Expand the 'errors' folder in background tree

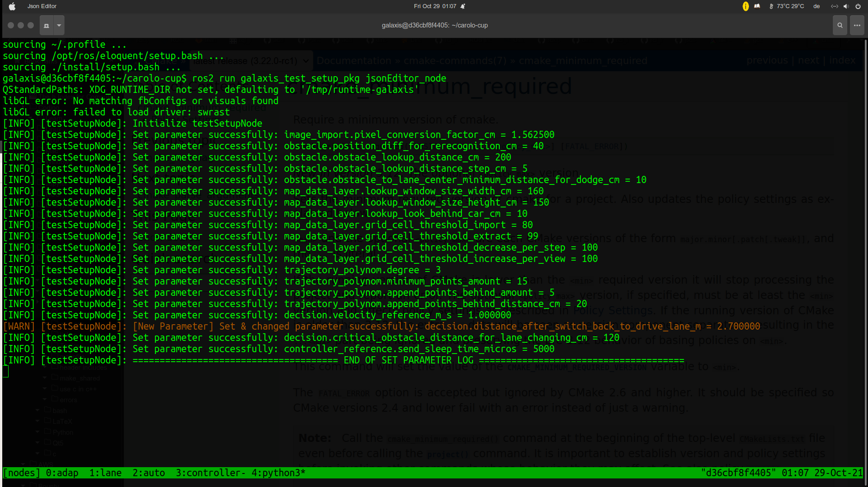pos(45,400)
